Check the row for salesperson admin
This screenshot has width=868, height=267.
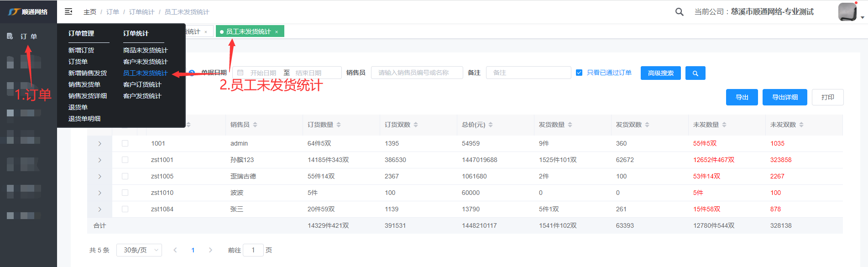125,143
